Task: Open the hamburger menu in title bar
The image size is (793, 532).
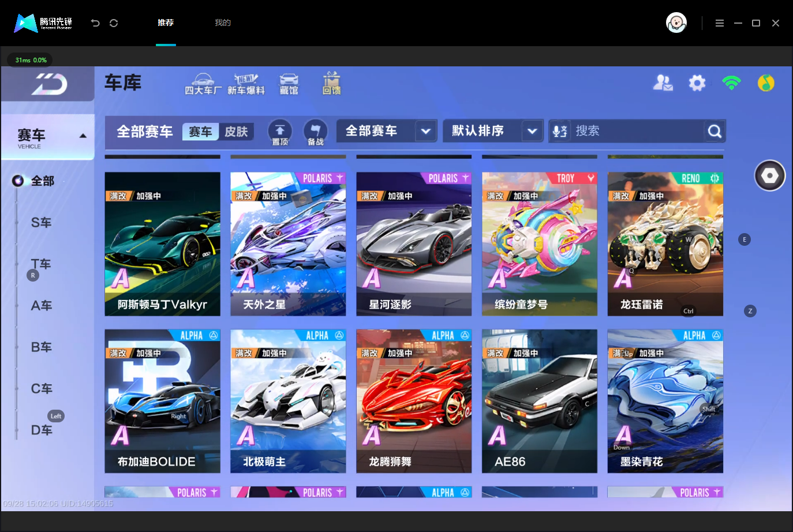Action: pyautogui.click(x=720, y=23)
